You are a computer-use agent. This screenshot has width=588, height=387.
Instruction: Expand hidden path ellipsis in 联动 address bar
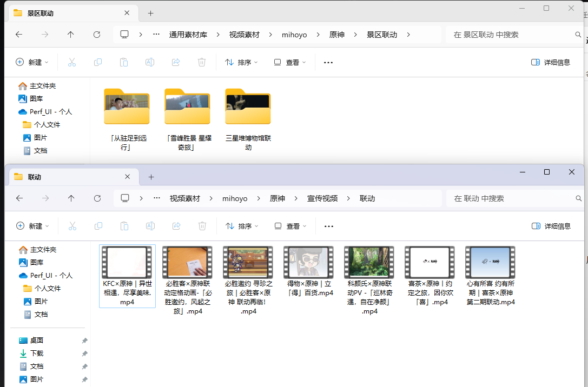pyautogui.click(x=157, y=198)
